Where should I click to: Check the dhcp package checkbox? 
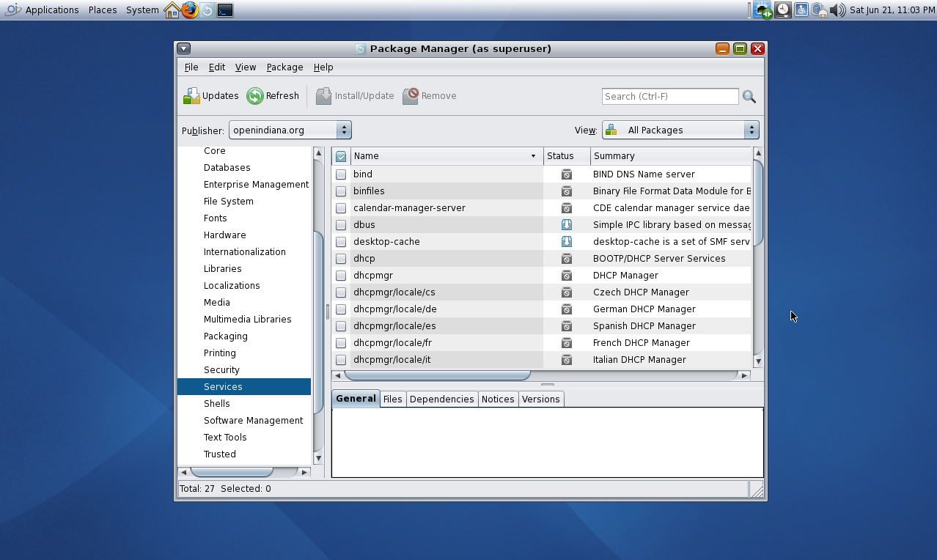[341, 259]
